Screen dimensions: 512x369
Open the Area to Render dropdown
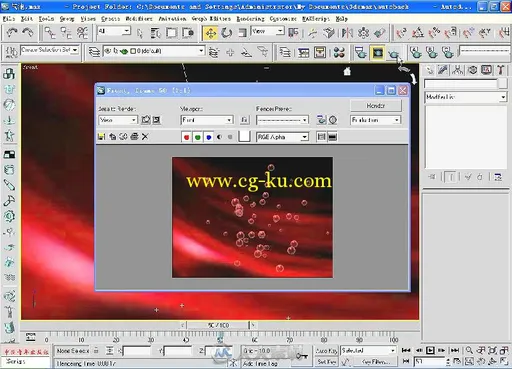118,120
